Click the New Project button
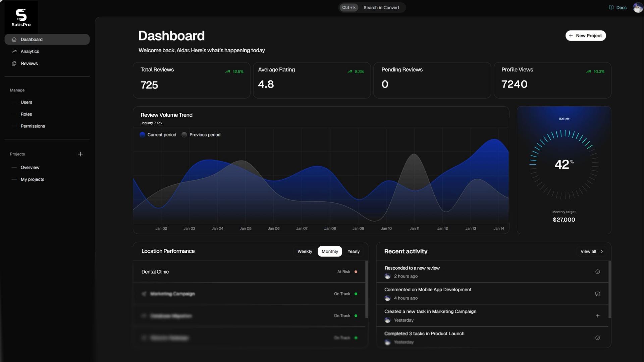 click(585, 36)
